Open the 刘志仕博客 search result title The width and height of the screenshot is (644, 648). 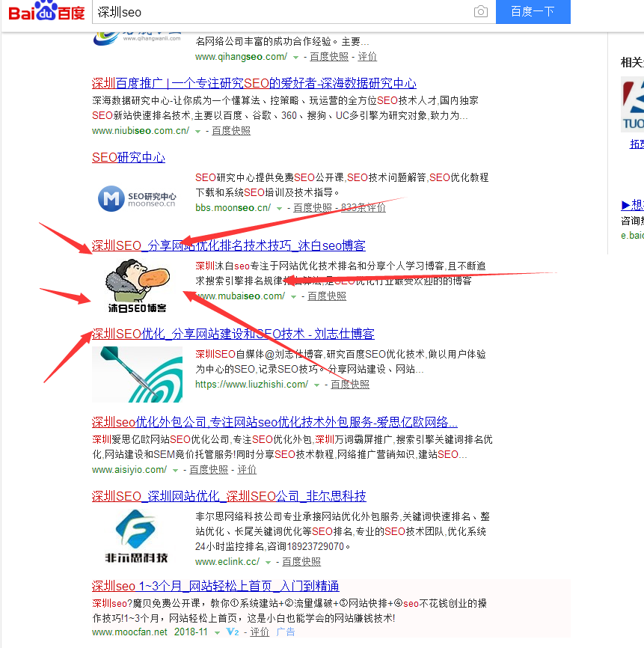click(233, 334)
